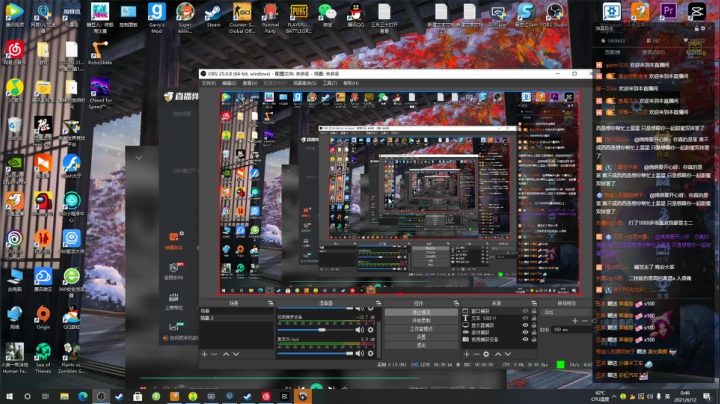Move the selected source up in the list
This screenshot has height=404, width=720.
(x=498, y=354)
